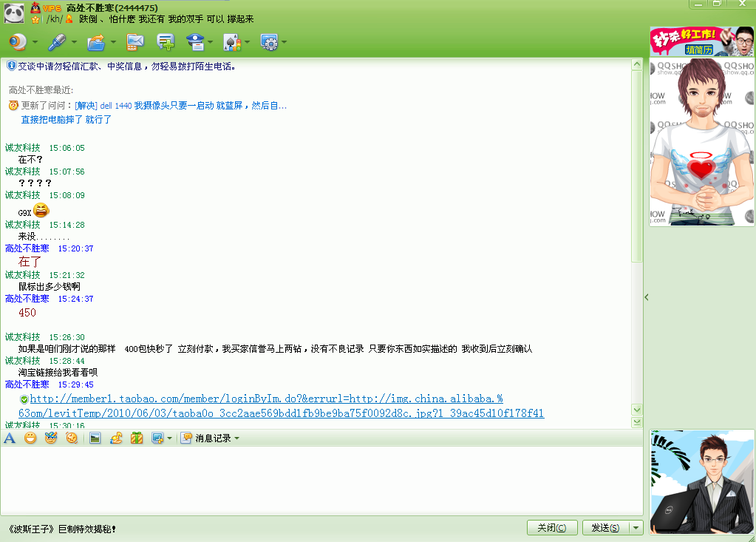756x542 pixels.
Task: Click the send file folder icon
Action: [96, 42]
